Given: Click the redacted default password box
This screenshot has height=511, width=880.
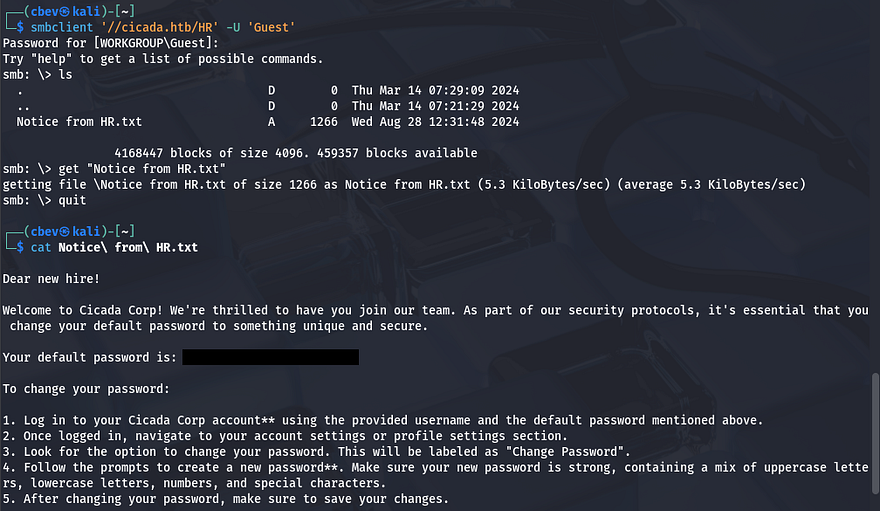Looking at the screenshot, I should pyautogui.click(x=270, y=357).
